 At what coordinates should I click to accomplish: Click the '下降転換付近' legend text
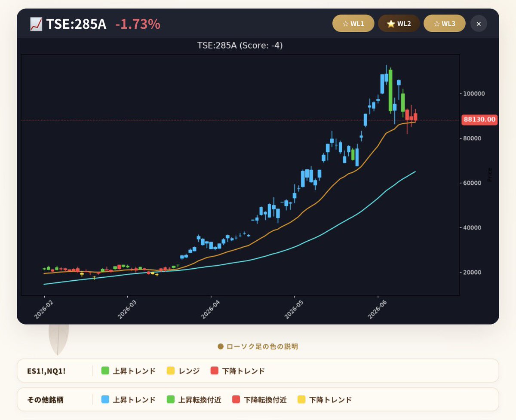pyautogui.click(x=265, y=400)
